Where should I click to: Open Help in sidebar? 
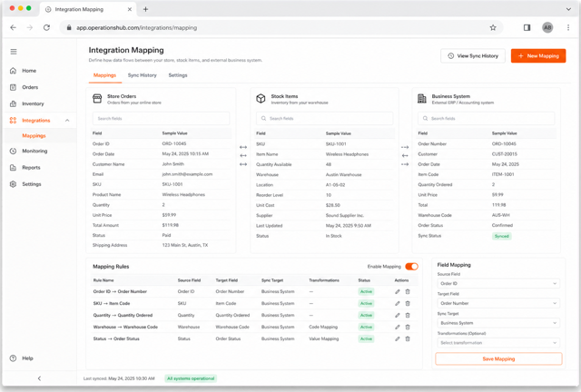tap(27, 358)
